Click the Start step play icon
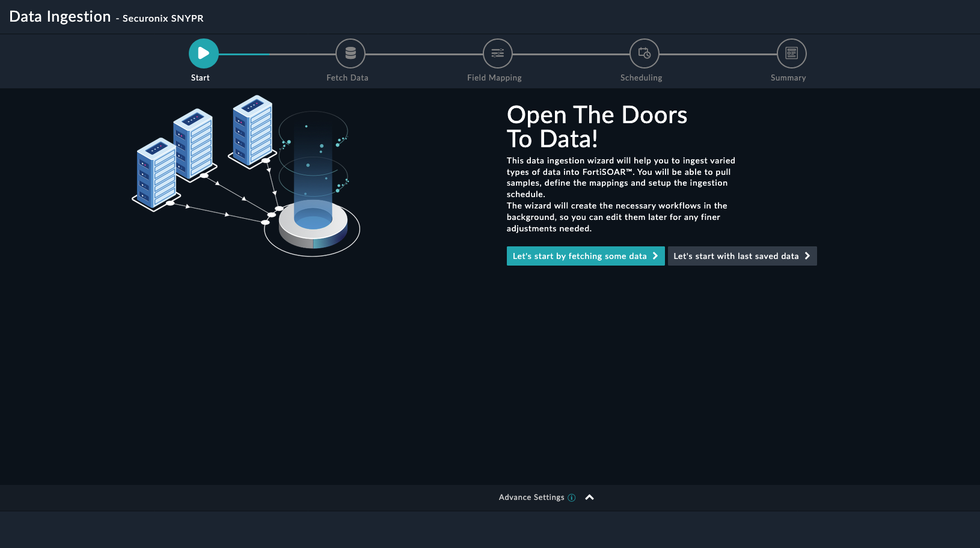 click(203, 53)
